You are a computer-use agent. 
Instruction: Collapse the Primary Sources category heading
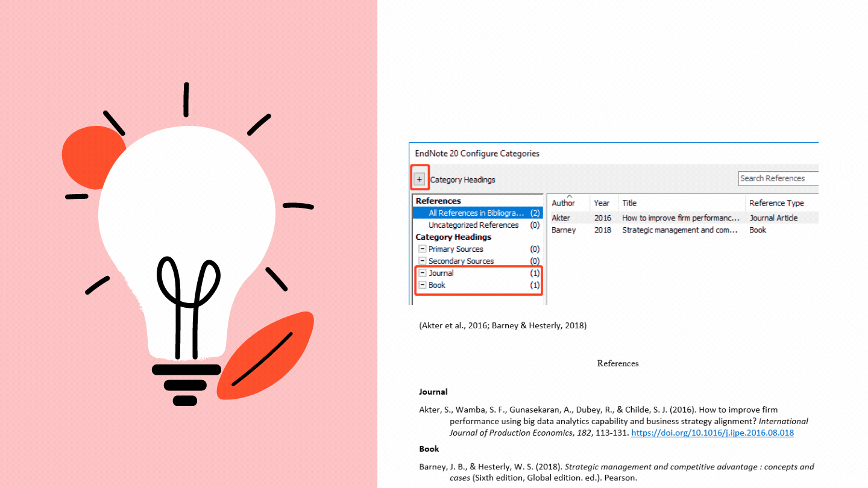click(422, 249)
